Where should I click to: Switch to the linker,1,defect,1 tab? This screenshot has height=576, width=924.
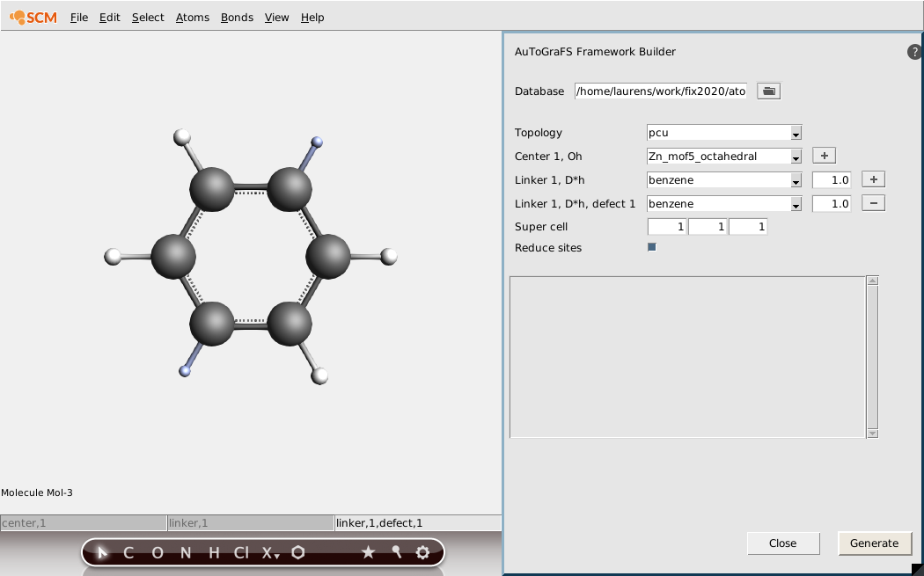418,523
